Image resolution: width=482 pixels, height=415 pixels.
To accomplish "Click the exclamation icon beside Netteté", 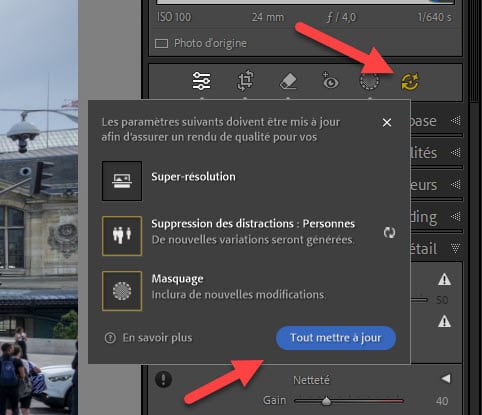I will pyautogui.click(x=163, y=379).
